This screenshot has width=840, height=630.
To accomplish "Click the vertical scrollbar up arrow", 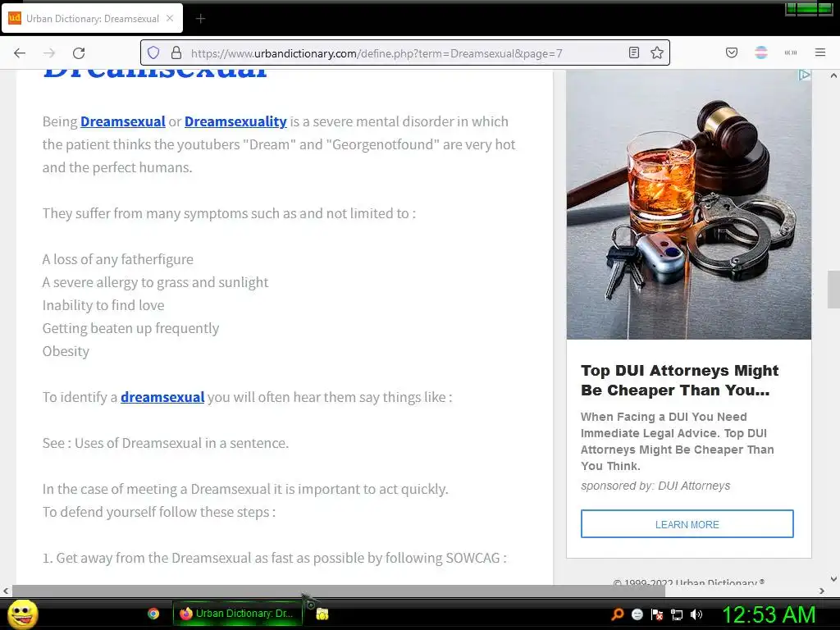I will [x=833, y=76].
